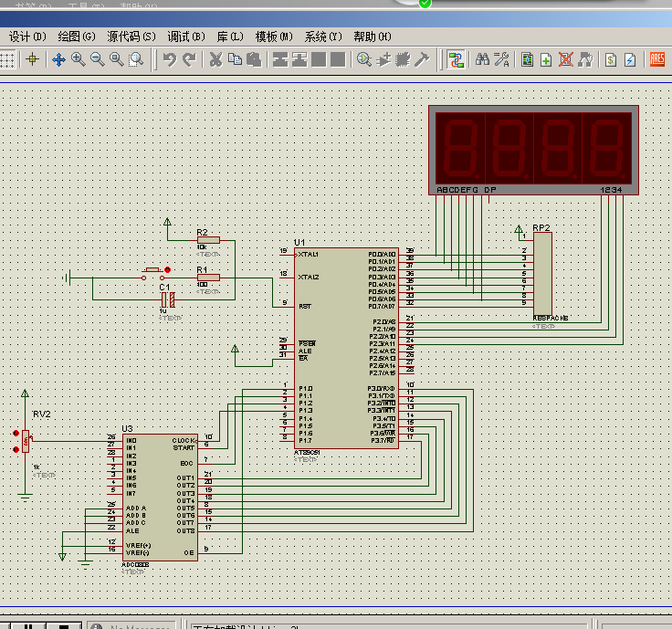Click the decompose hammer icon
Viewport: 672px width, 629px height.
(422, 59)
